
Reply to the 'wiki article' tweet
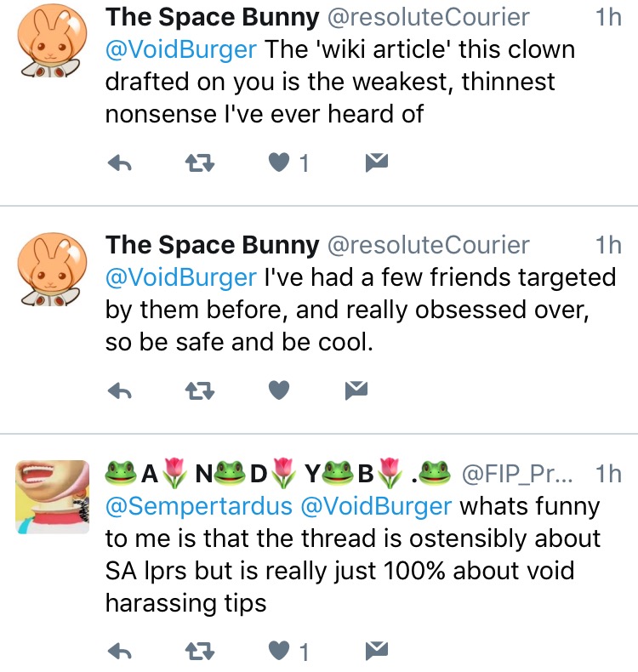[x=120, y=163]
